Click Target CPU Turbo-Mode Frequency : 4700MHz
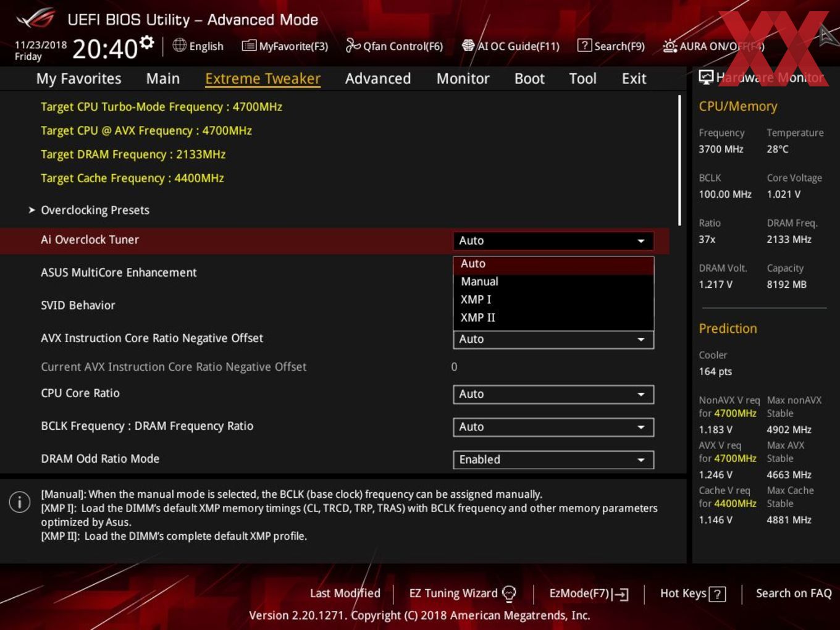The image size is (840, 630). coord(161,107)
